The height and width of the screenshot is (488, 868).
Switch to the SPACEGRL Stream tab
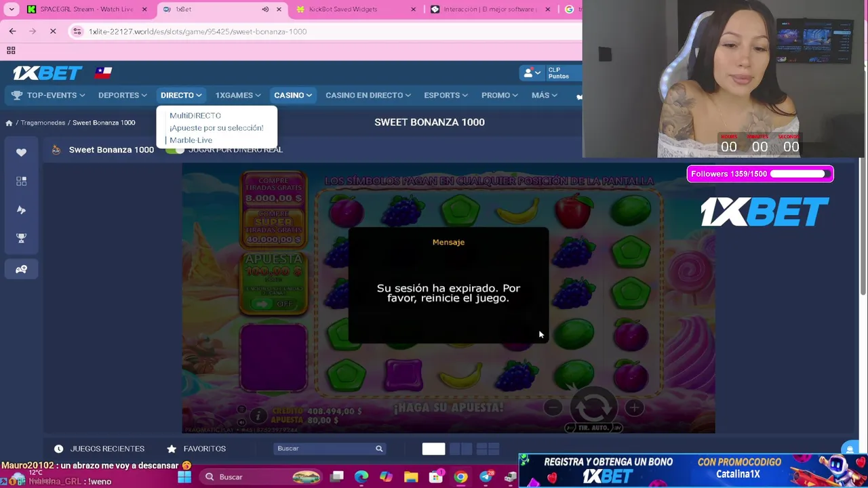tap(86, 9)
